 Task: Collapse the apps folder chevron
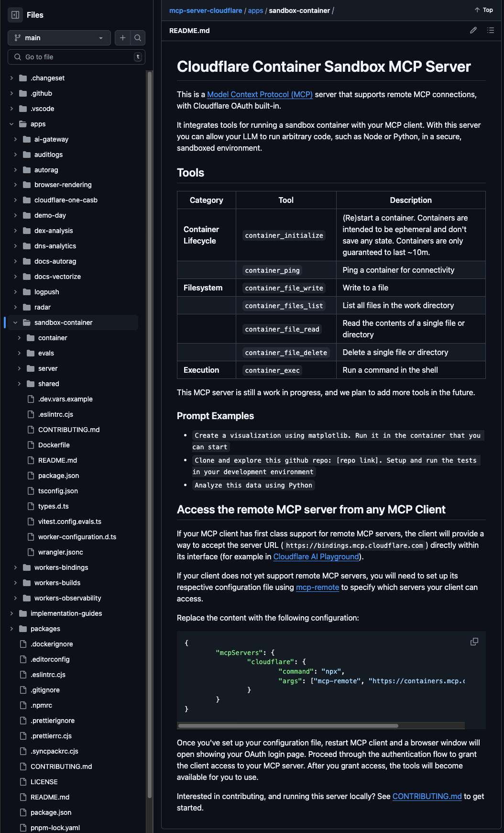coord(11,124)
